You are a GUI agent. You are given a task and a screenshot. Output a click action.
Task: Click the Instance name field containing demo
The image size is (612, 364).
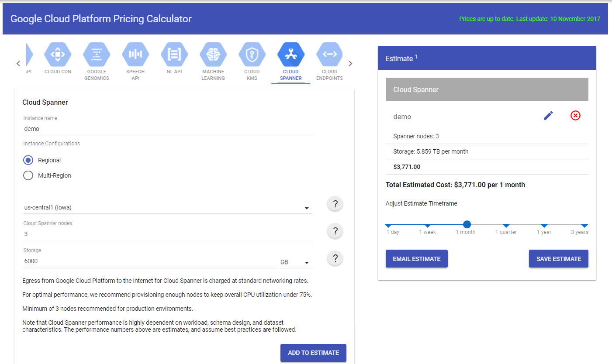tap(168, 129)
